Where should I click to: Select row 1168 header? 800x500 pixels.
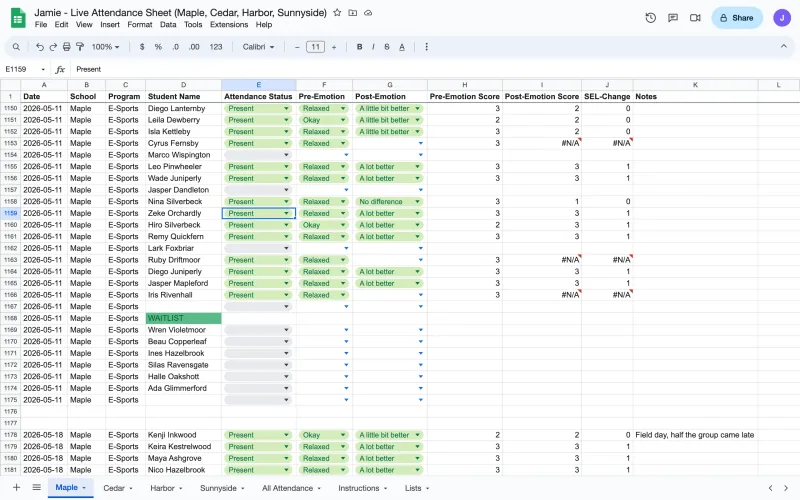point(10,318)
